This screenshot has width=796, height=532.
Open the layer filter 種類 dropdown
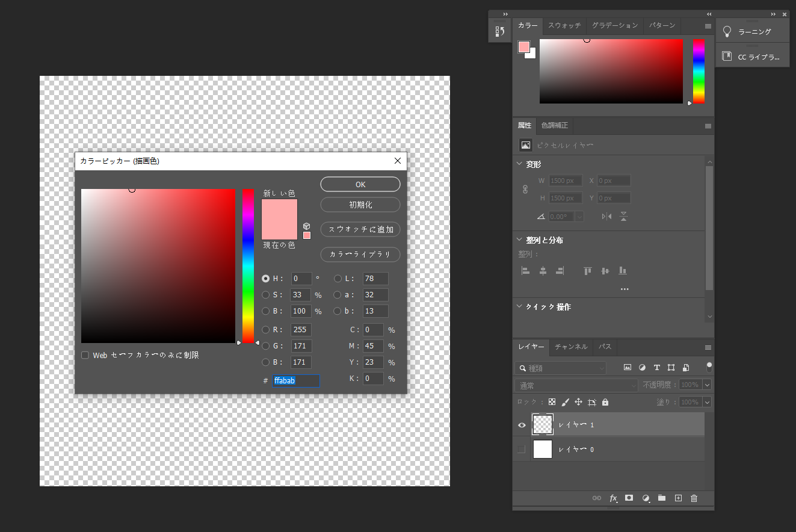tap(560, 368)
